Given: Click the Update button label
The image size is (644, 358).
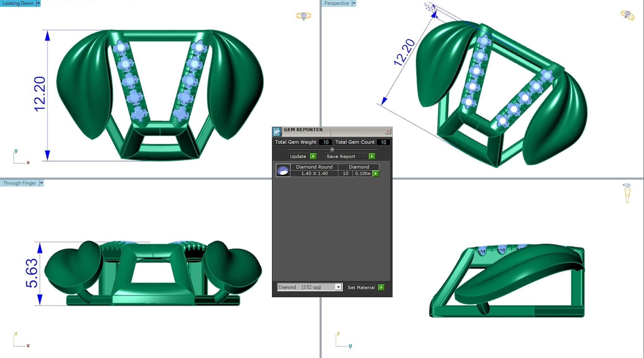Looking at the screenshot, I should 298,156.
